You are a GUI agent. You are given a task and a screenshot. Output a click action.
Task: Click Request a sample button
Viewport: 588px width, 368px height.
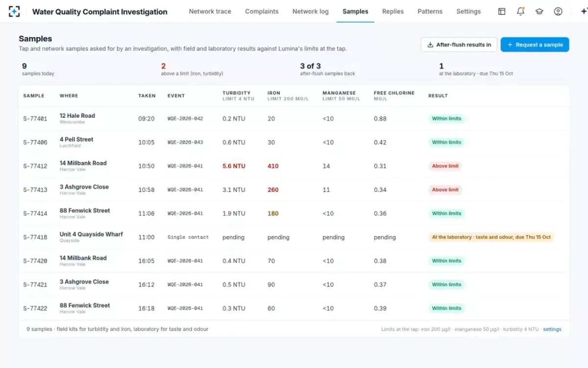(535, 45)
